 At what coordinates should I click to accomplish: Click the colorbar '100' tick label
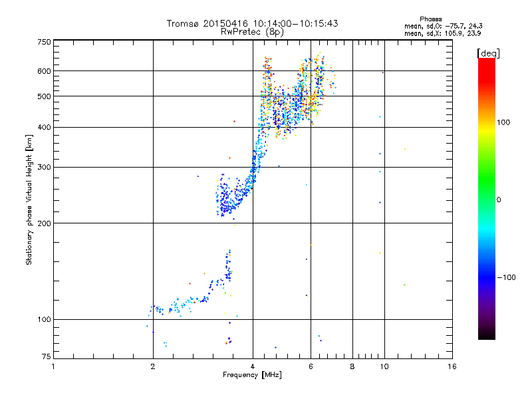pos(503,122)
